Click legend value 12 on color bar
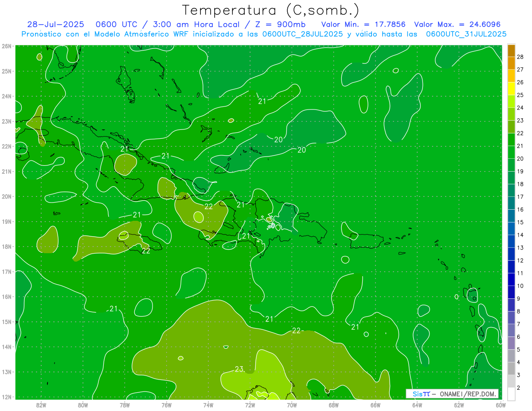 tap(520, 261)
